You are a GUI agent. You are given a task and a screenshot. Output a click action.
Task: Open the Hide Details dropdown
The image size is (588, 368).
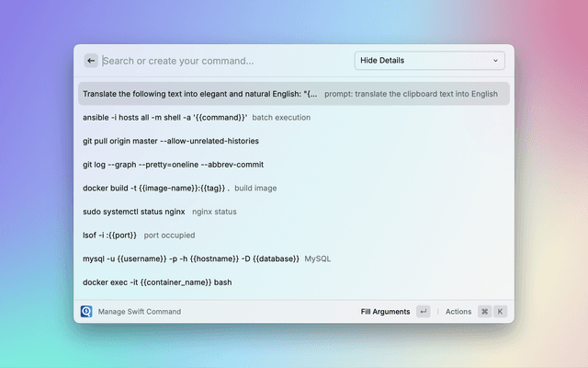pos(428,61)
